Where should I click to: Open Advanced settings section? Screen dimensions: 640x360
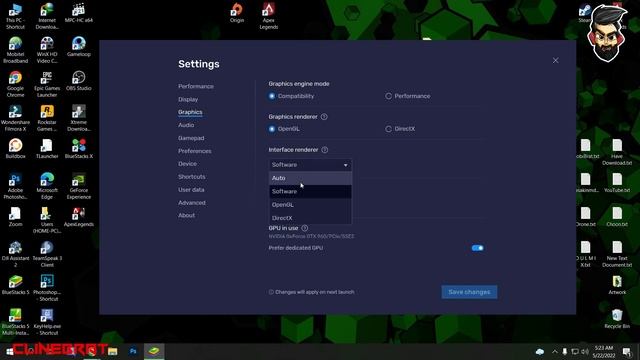tap(191, 202)
